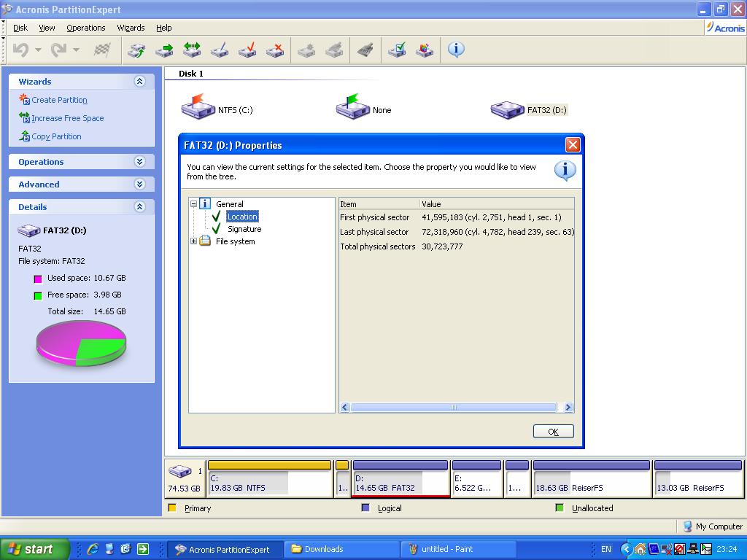Expand the File system tree node

pos(193,241)
